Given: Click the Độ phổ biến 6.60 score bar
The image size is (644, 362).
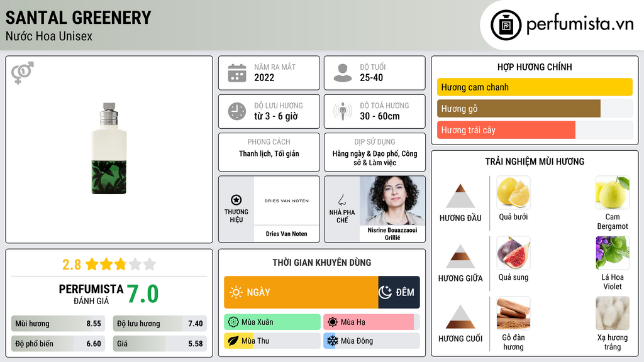Looking at the screenshot, I should 58,344.
